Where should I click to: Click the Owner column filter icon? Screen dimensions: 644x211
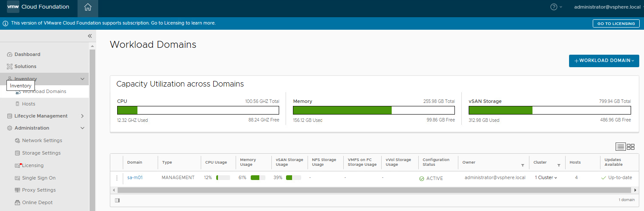point(523,165)
